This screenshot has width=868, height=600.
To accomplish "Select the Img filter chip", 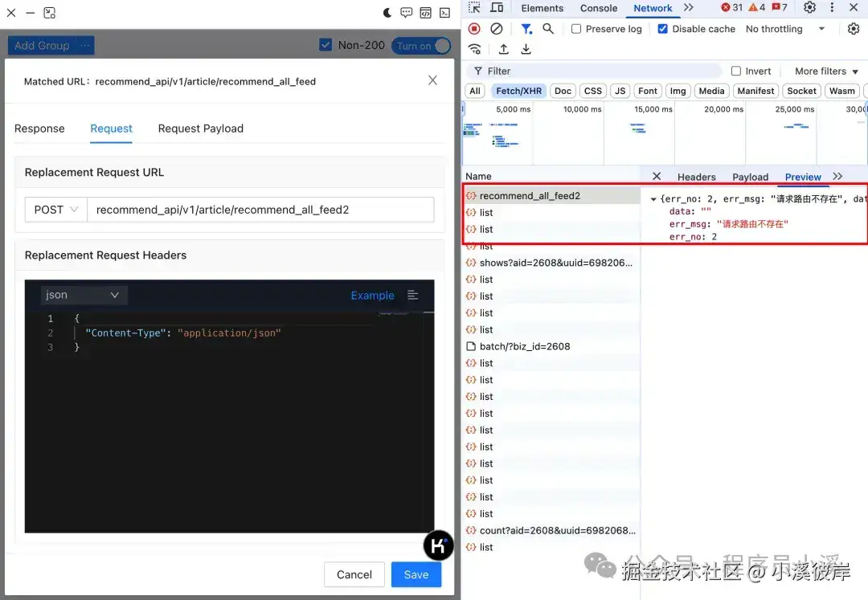I will [678, 91].
